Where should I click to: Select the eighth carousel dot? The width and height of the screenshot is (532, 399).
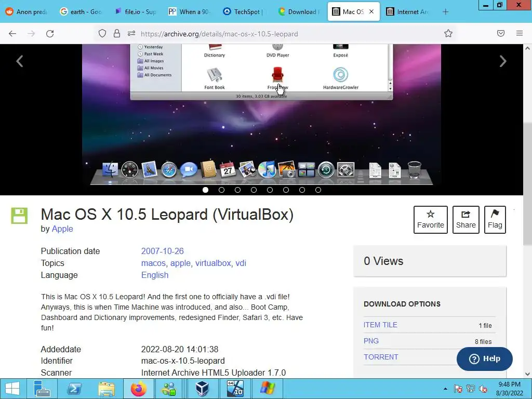click(x=318, y=190)
